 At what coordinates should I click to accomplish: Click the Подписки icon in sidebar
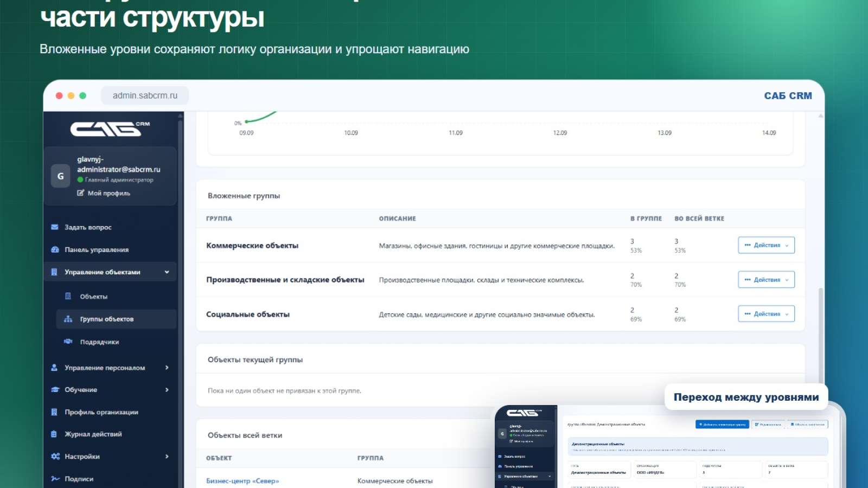point(55,479)
